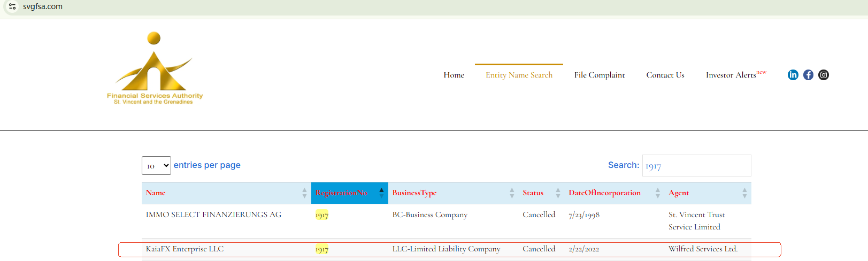Sort table by Agent column
868x261 pixels.
(x=708, y=193)
